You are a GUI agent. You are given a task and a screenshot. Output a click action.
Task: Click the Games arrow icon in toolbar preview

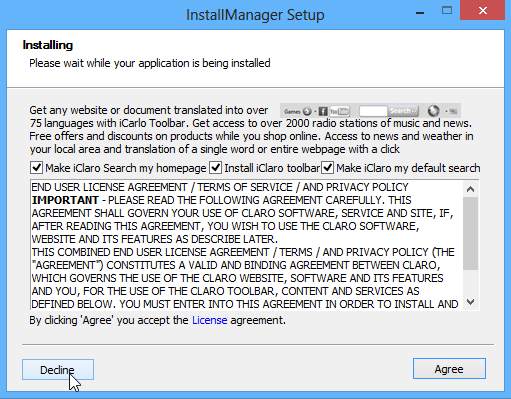307,111
